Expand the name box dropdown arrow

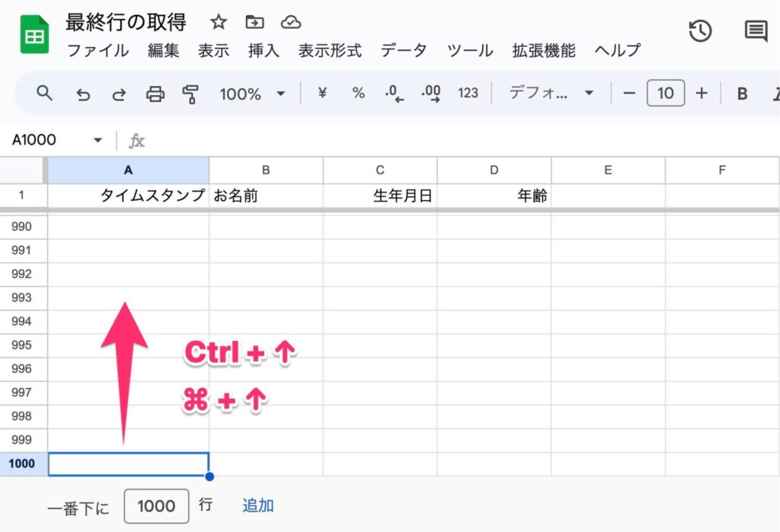coord(98,140)
